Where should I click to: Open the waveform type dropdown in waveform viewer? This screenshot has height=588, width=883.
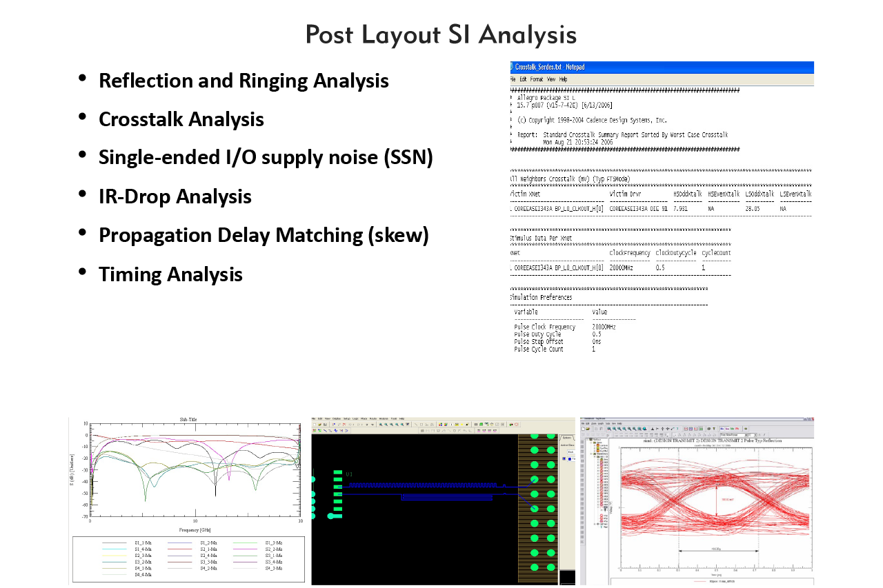click(x=734, y=435)
